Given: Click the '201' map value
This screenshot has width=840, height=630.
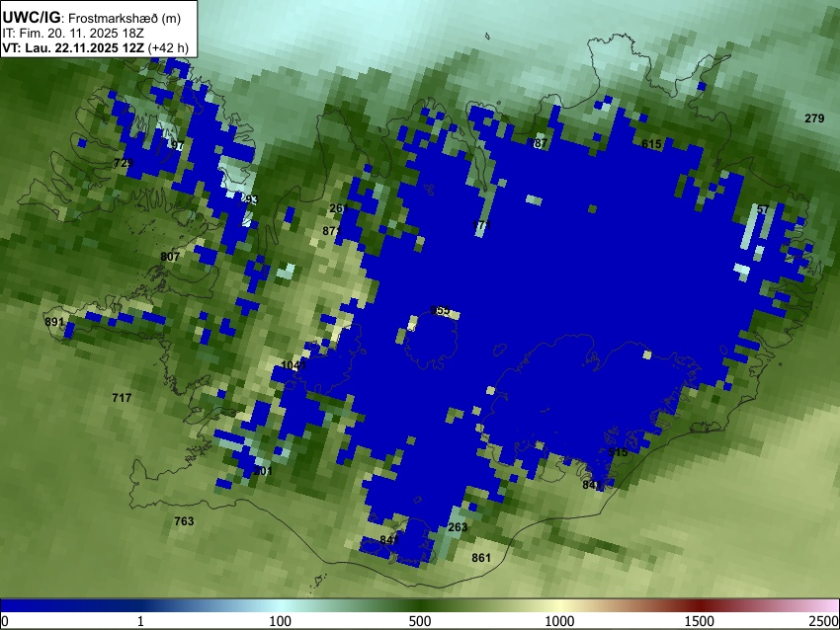Looking at the screenshot, I should [x=263, y=470].
